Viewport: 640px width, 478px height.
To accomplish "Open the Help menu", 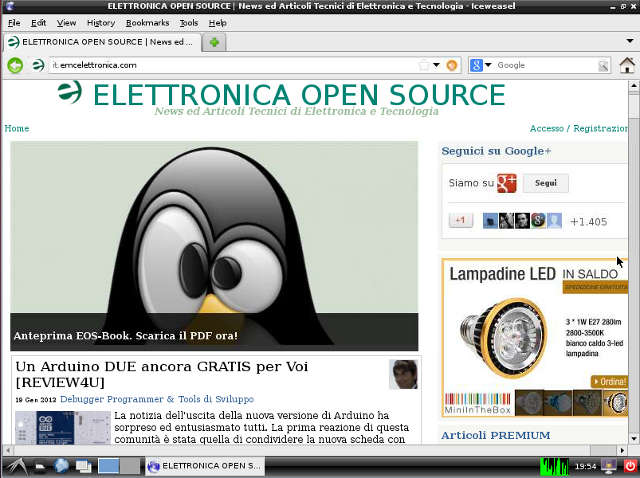I will pos(218,23).
